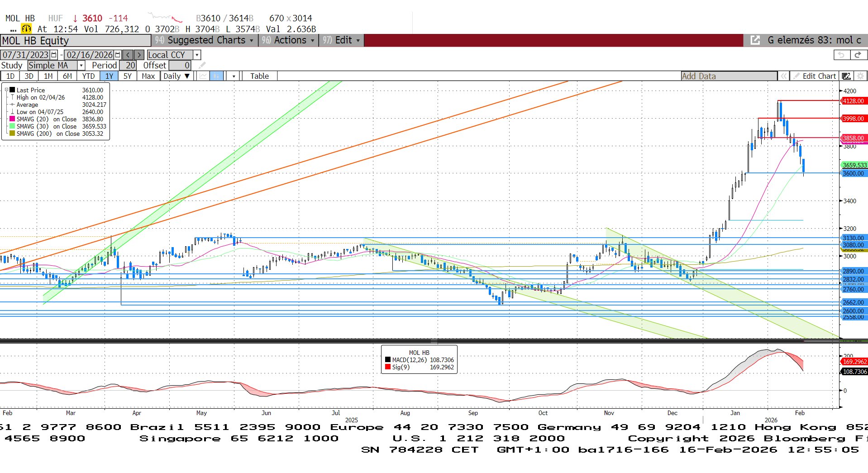Click the previous date range arrow
Image resolution: width=868 pixels, height=473 pixels.
tap(128, 55)
